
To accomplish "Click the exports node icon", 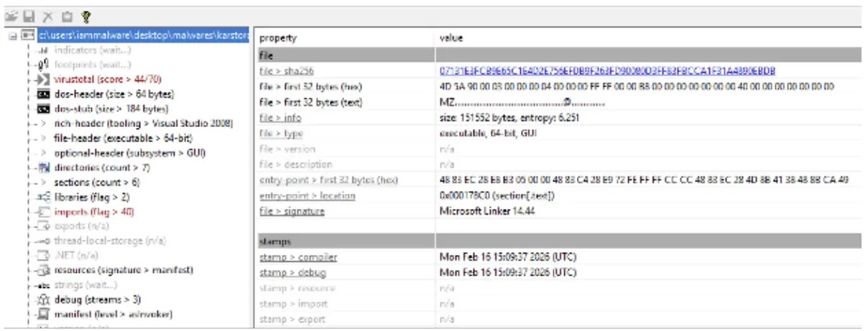I will coord(42,226).
